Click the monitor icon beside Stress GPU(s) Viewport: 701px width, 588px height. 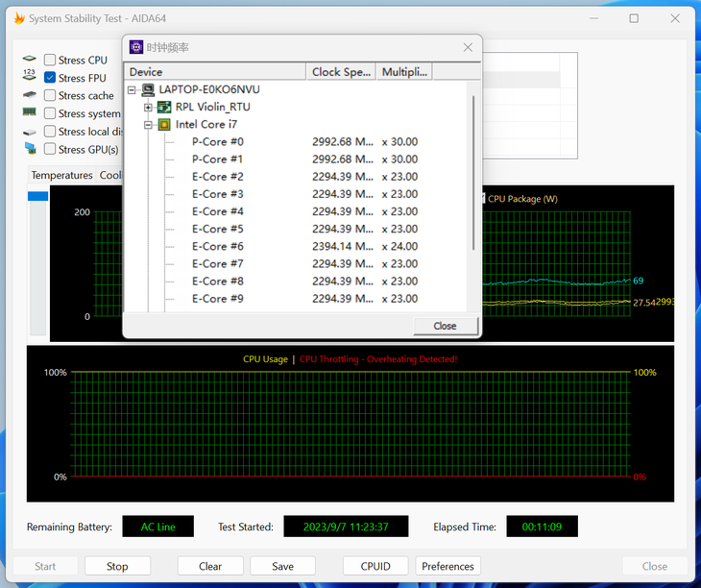(x=31, y=149)
